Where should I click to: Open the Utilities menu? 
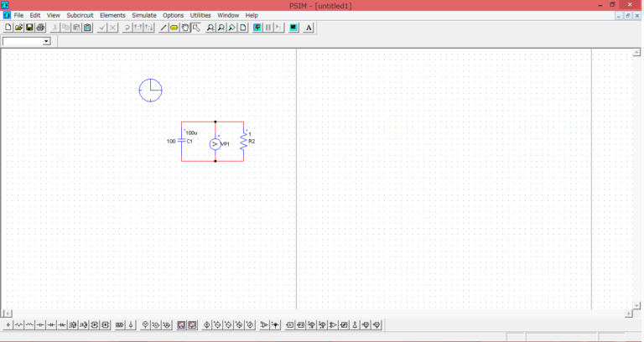[x=200, y=15]
